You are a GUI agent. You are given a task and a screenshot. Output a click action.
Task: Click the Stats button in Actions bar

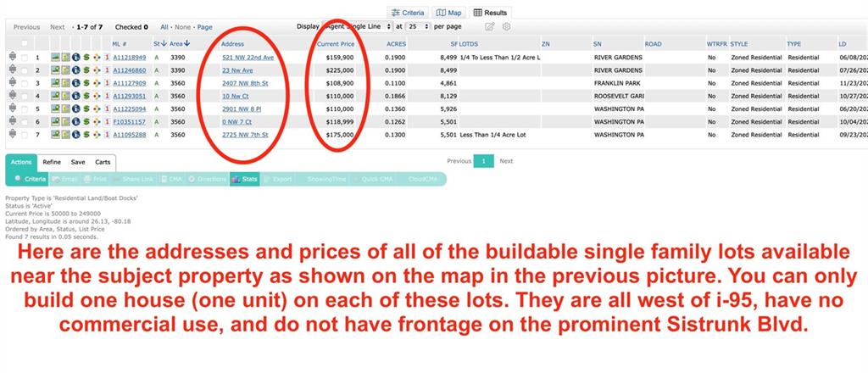[x=244, y=179]
